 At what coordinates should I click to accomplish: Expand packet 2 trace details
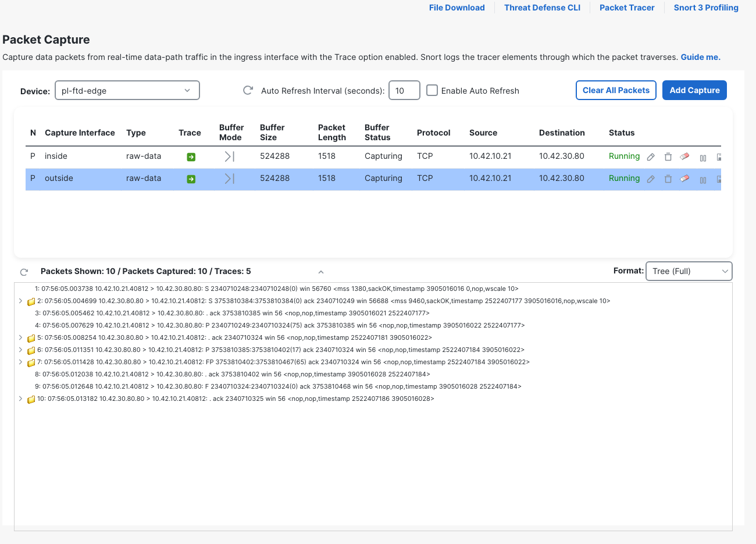pos(20,301)
